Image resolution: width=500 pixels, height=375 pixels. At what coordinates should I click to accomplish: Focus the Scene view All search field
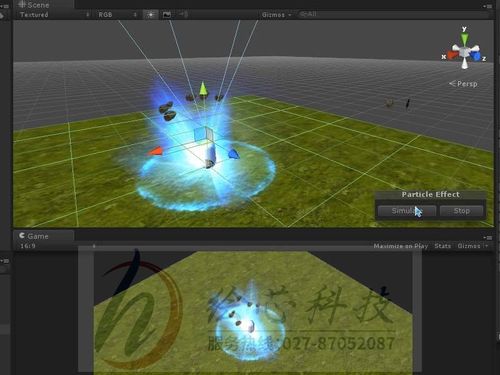[x=393, y=14]
